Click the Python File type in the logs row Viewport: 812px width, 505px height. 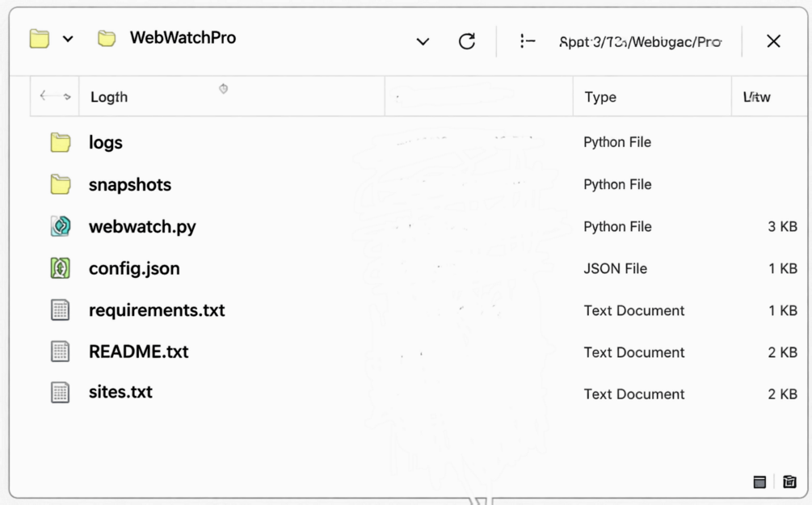click(617, 142)
